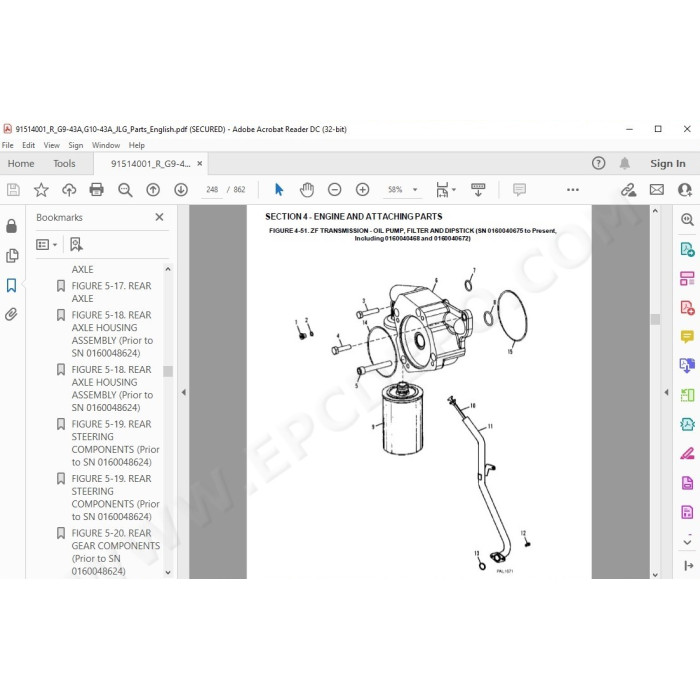The height and width of the screenshot is (700, 700).
Task: Open the Comment tool in right pane
Action: [687, 336]
